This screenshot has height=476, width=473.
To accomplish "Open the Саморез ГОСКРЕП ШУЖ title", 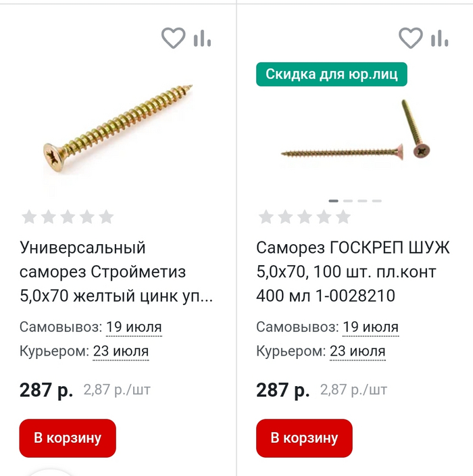I will 353,272.
